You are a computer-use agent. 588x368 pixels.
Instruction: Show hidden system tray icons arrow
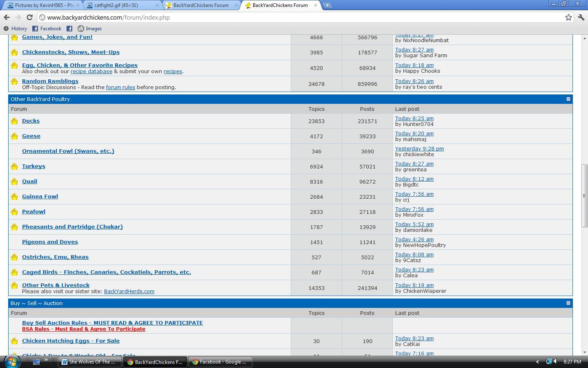[537, 361]
